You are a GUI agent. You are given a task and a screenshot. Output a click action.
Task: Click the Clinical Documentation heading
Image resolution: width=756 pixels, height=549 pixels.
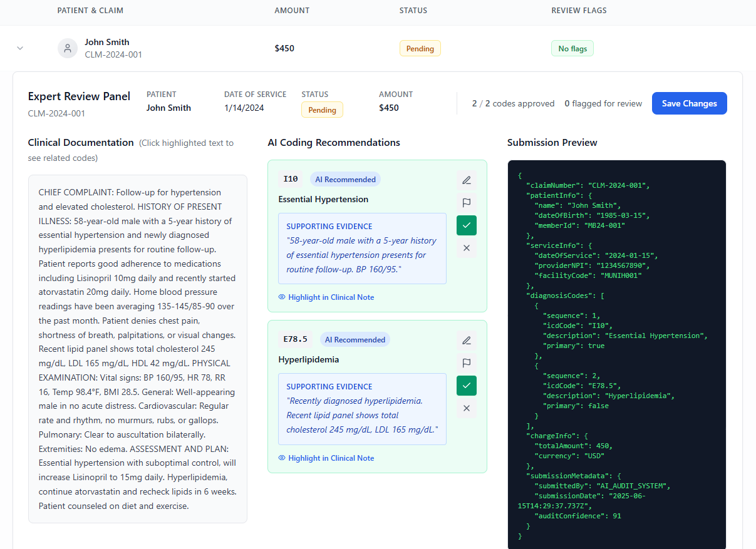pyautogui.click(x=81, y=143)
